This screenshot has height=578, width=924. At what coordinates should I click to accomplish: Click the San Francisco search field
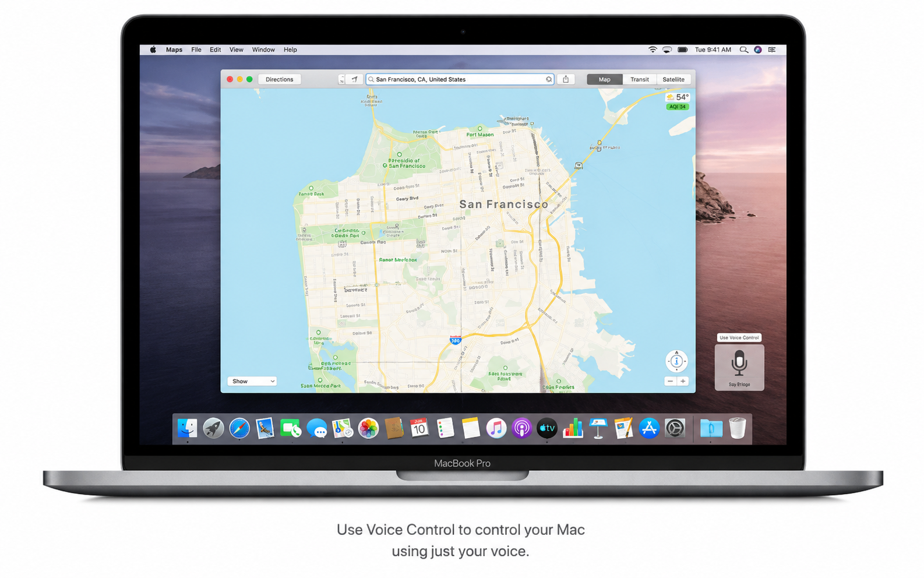(x=460, y=79)
